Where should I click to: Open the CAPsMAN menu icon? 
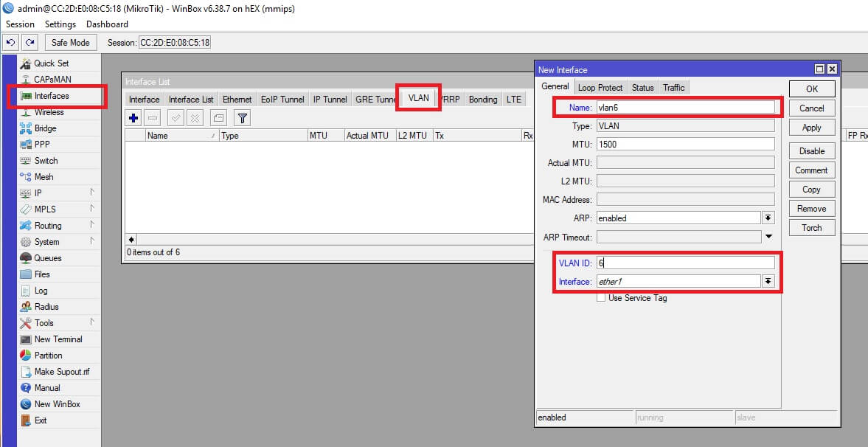click(26, 79)
